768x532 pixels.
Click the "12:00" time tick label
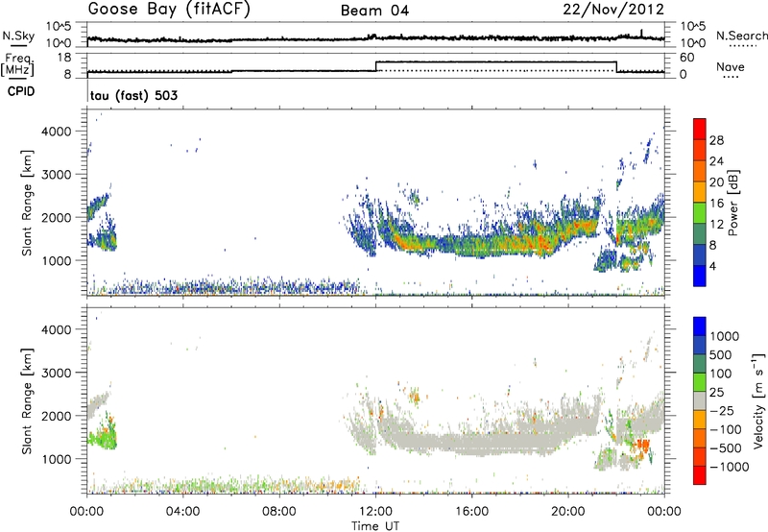375,512
